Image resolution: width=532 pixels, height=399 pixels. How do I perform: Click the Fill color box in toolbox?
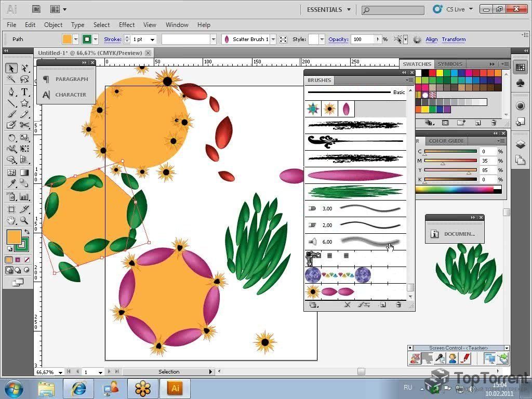(x=14, y=237)
